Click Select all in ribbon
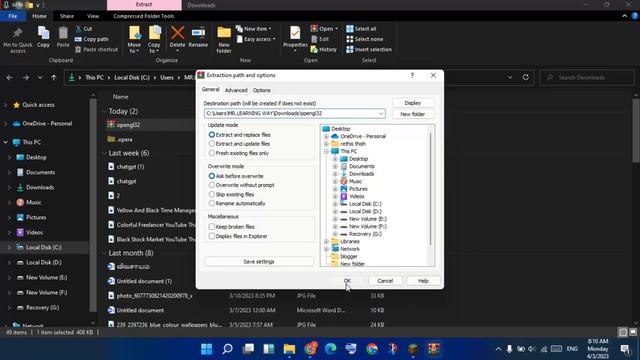Image resolution: width=640 pixels, height=360 pixels. [x=361, y=29]
